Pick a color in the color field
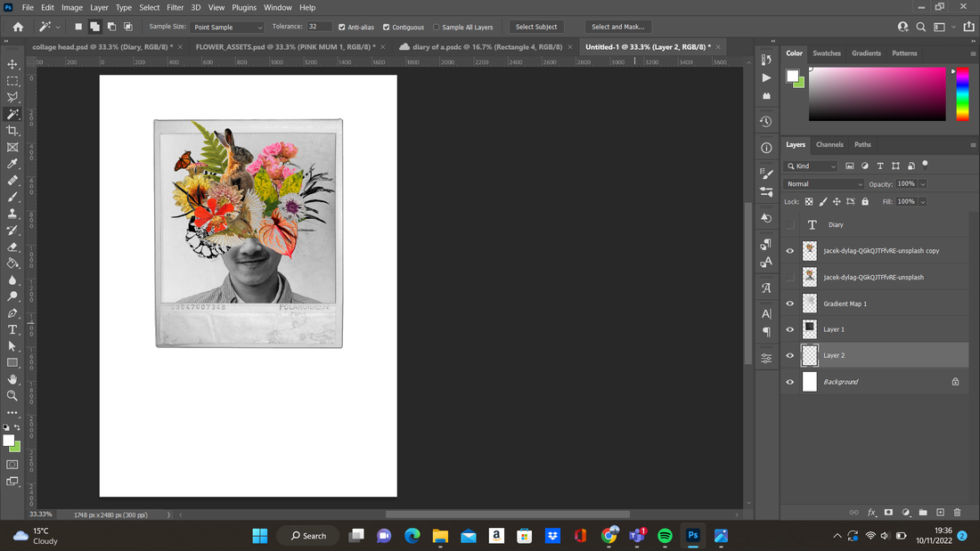980x551 pixels. tap(877, 93)
